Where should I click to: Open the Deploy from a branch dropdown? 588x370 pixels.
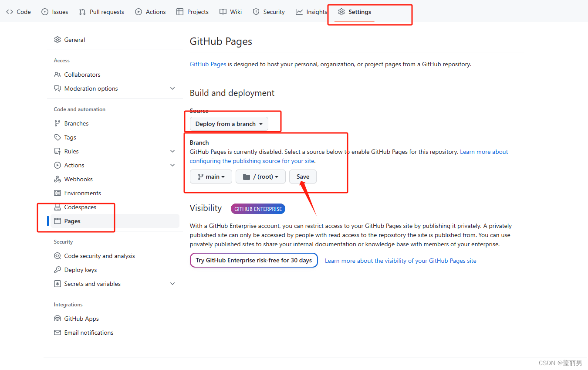point(229,124)
